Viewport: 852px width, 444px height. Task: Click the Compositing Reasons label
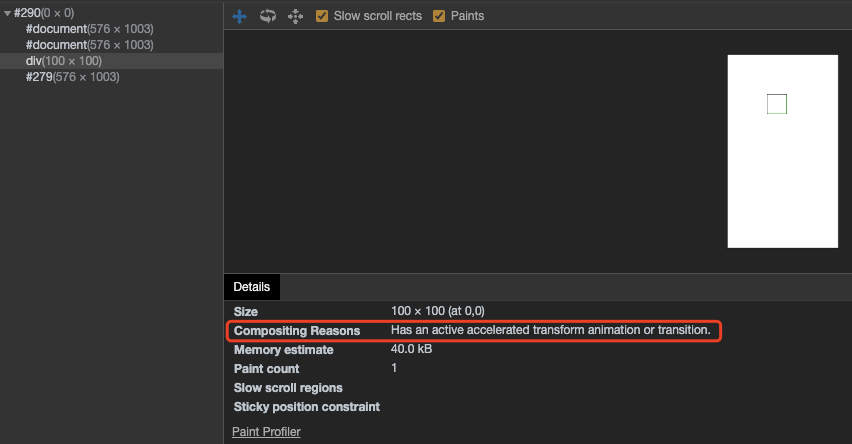click(297, 331)
